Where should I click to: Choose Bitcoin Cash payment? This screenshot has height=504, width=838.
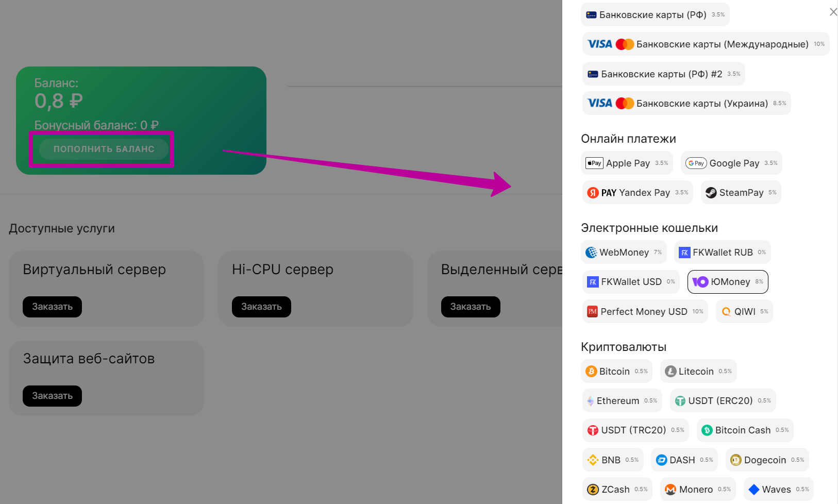[745, 430]
